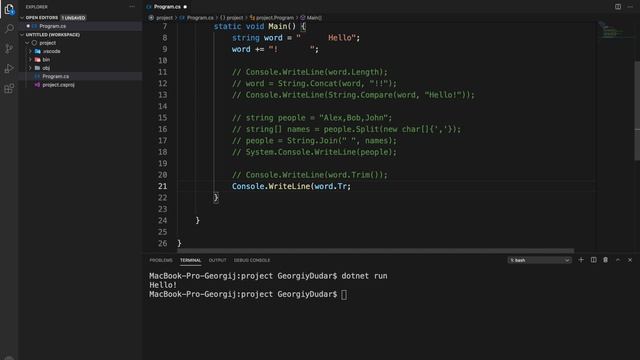Image resolution: width=640 pixels, height=360 pixels.
Task: Open the bash terminal selector dropdown
Action: 539,260
